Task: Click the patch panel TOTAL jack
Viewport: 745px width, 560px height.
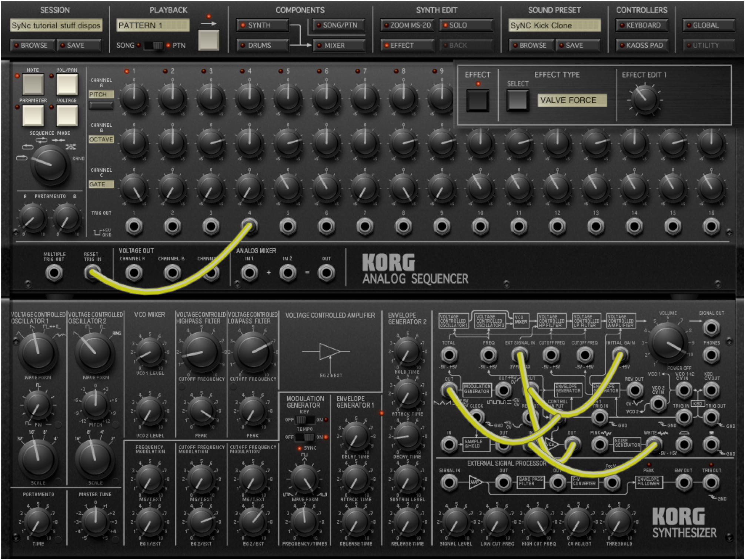Action: [449, 356]
